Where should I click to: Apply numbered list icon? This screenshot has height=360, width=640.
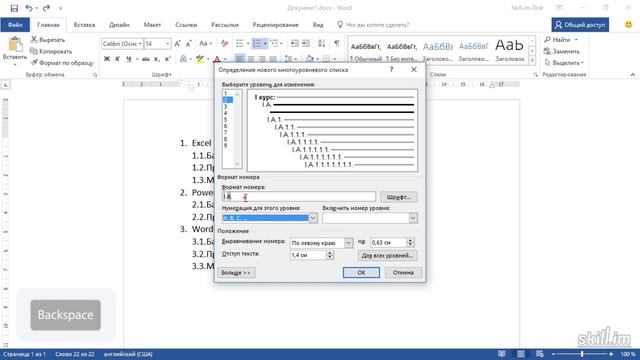(257, 43)
